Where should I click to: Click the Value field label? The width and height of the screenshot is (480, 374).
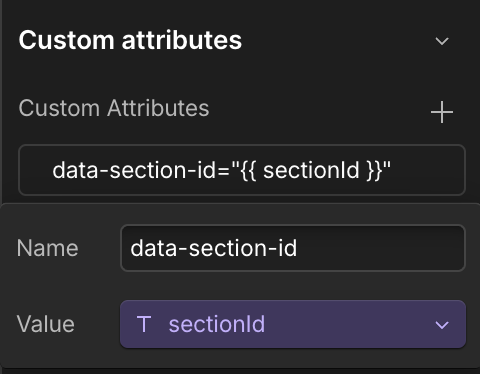[46, 324]
